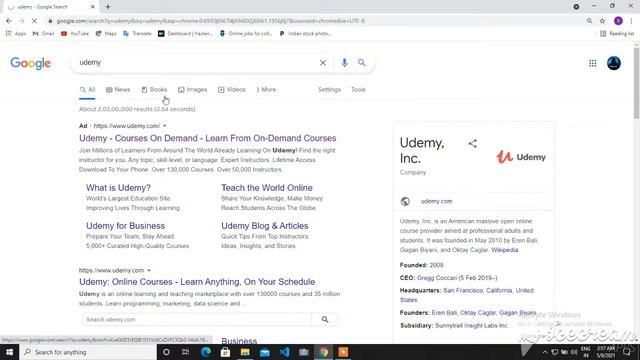Open Apps bookmark shortcut

coord(16,33)
